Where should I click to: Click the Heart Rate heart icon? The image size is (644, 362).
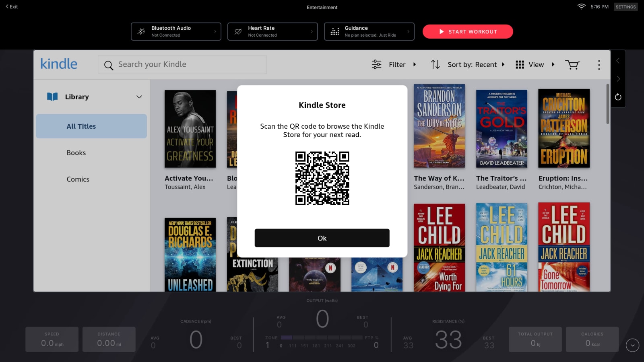coord(238,31)
